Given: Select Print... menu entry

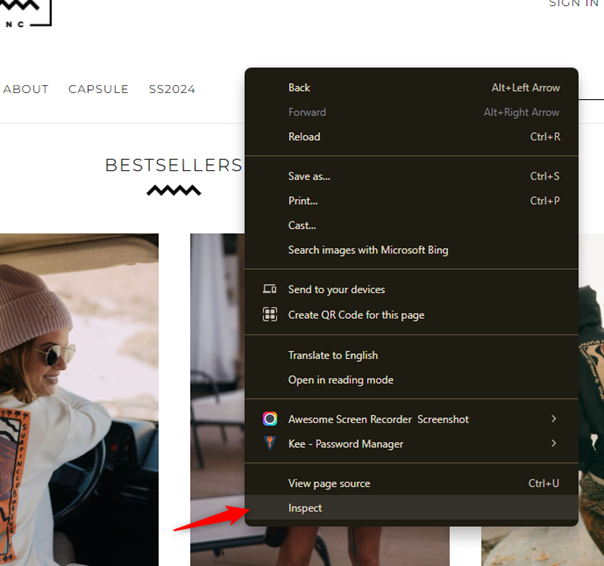Looking at the screenshot, I should point(303,201).
